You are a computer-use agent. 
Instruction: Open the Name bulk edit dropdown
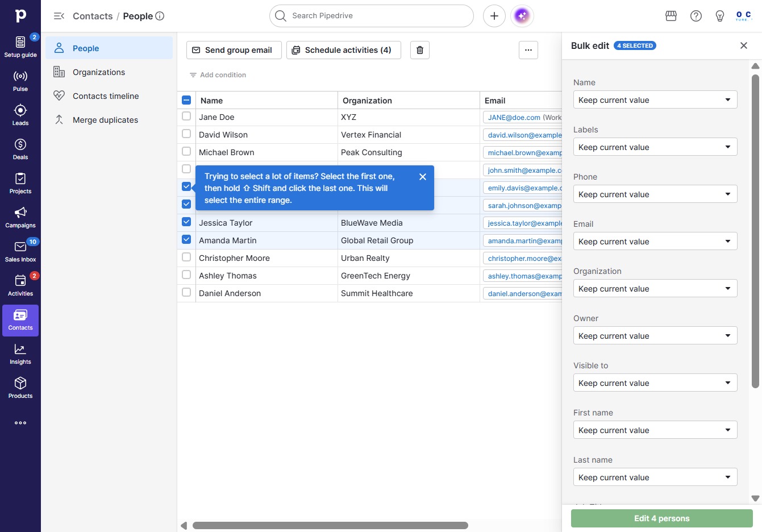[x=655, y=100]
